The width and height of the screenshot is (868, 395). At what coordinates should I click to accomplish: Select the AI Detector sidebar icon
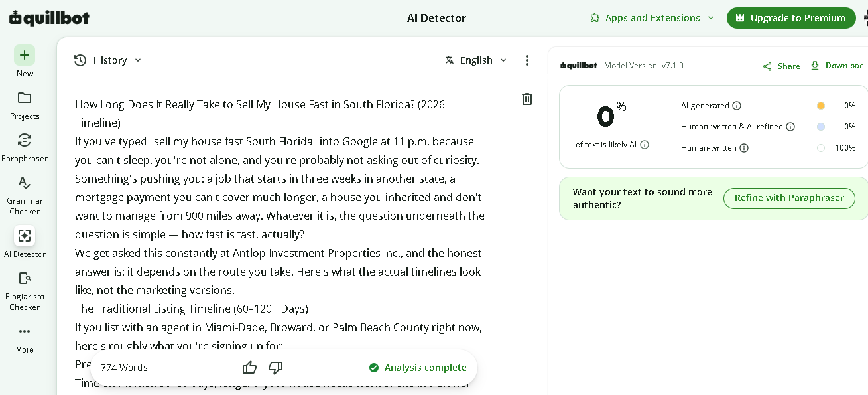pyautogui.click(x=25, y=236)
